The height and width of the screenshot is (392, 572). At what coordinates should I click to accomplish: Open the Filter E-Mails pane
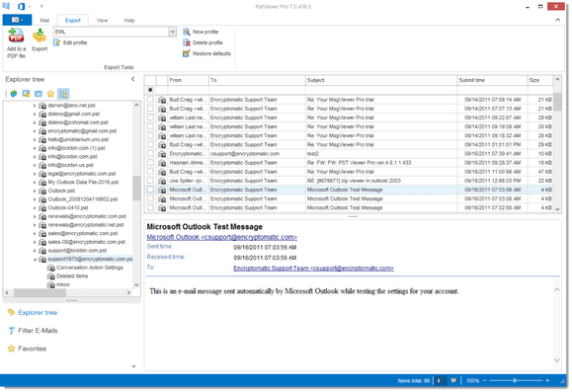coord(38,331)
